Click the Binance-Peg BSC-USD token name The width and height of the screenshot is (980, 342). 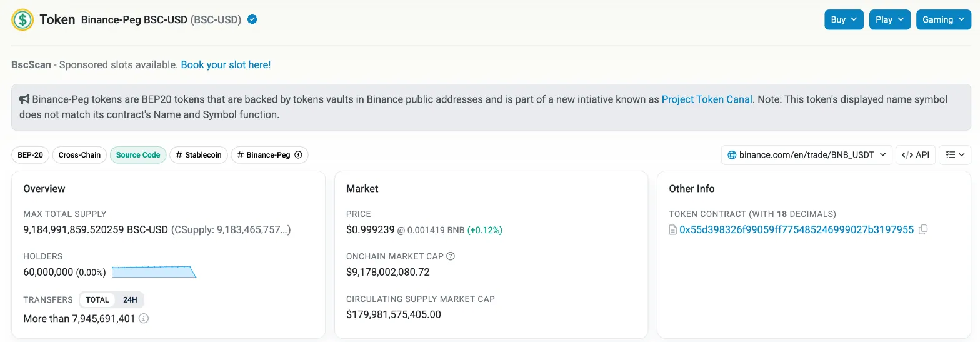[134, 19]
